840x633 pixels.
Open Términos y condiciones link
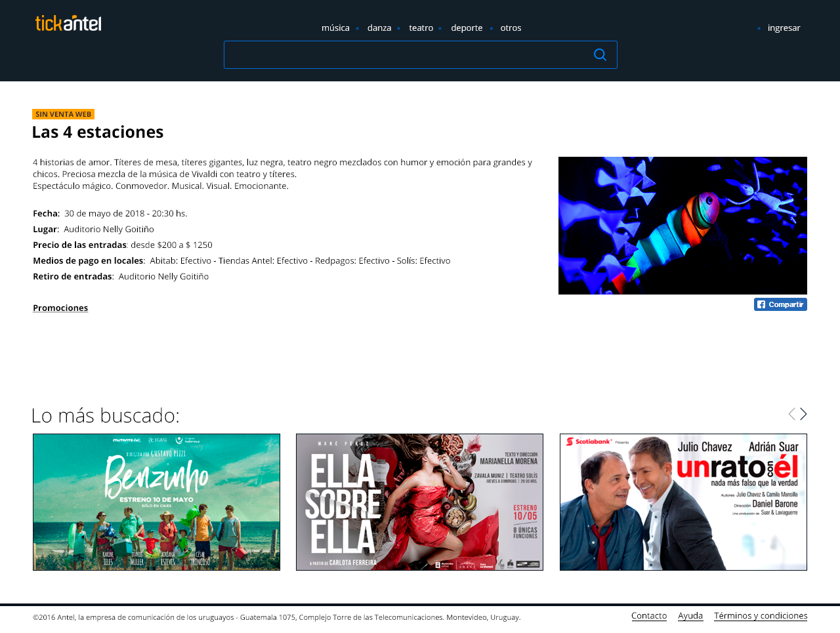[761, 616]
